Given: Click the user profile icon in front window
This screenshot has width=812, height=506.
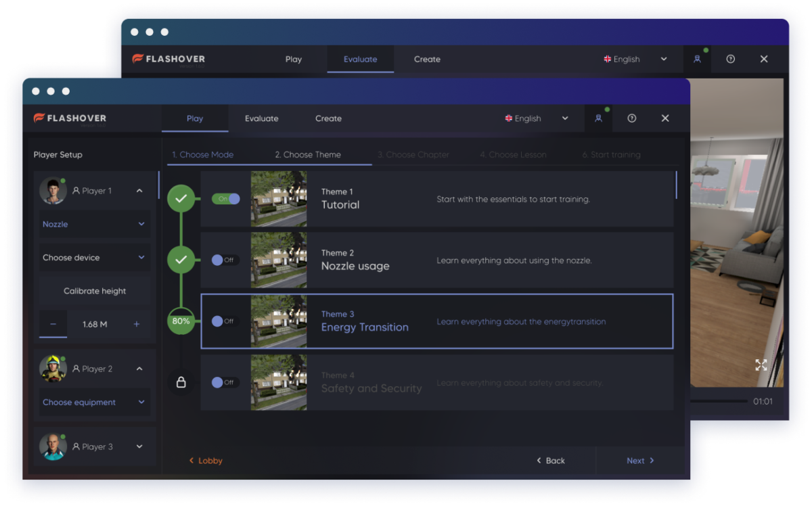Looking at the screenshot, I should (x=598, y=118).
